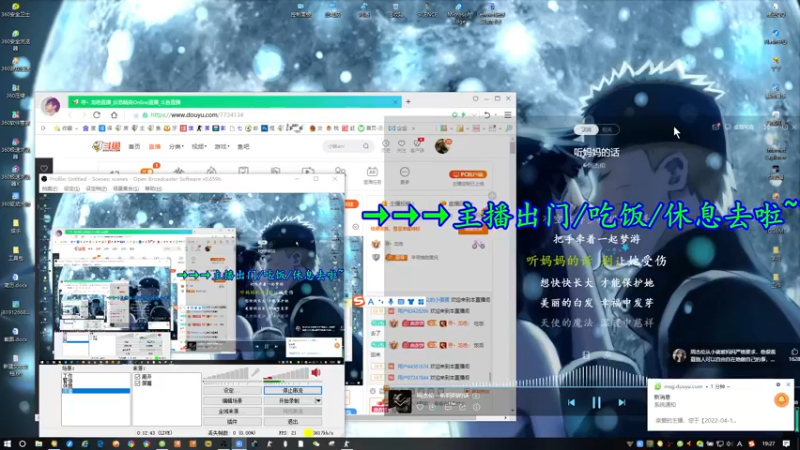Mute the OBS desktop audio speaker

pyautogui.click(x=316, y=373)
